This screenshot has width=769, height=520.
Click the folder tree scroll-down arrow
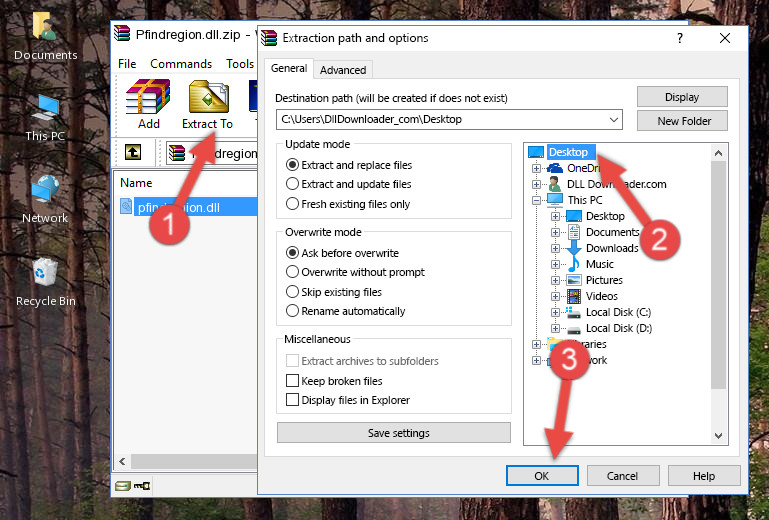pos(718,436)
